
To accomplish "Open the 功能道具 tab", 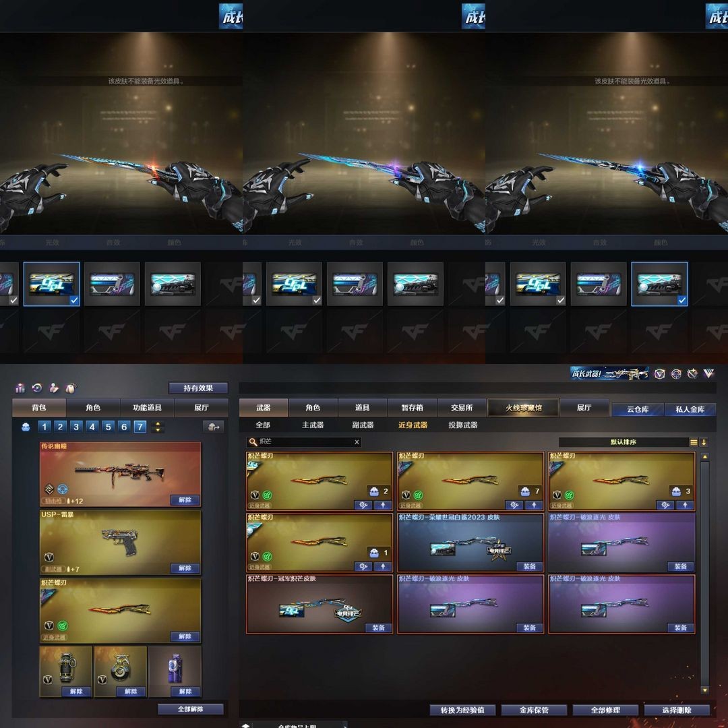I will [147, 408].
